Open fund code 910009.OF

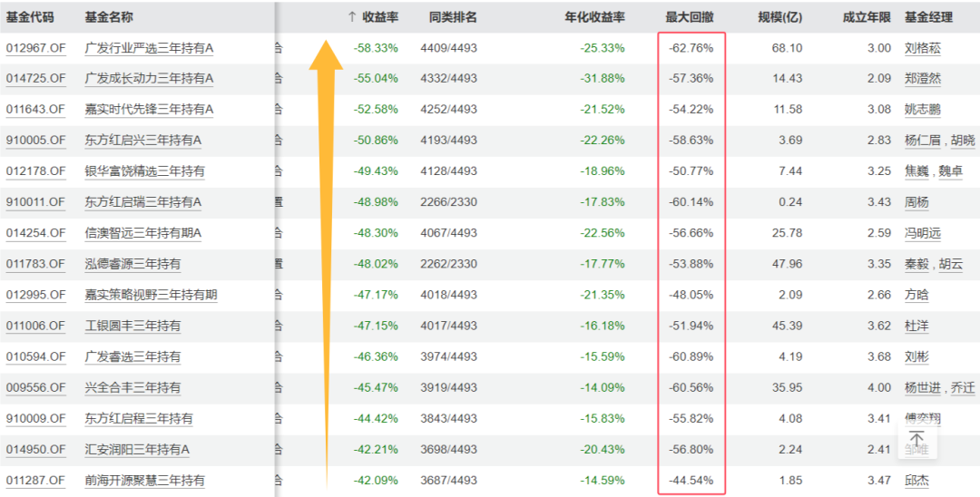35,419
